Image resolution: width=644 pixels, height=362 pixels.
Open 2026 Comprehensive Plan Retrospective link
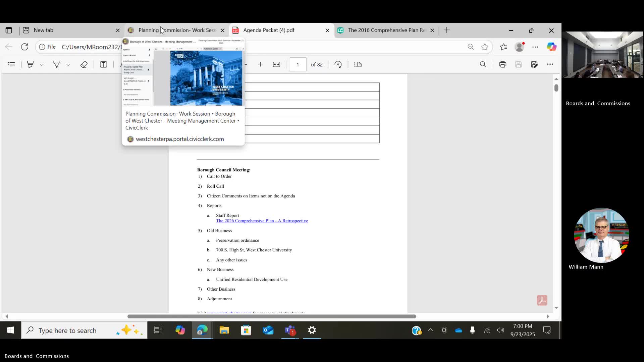click(262, 221)
